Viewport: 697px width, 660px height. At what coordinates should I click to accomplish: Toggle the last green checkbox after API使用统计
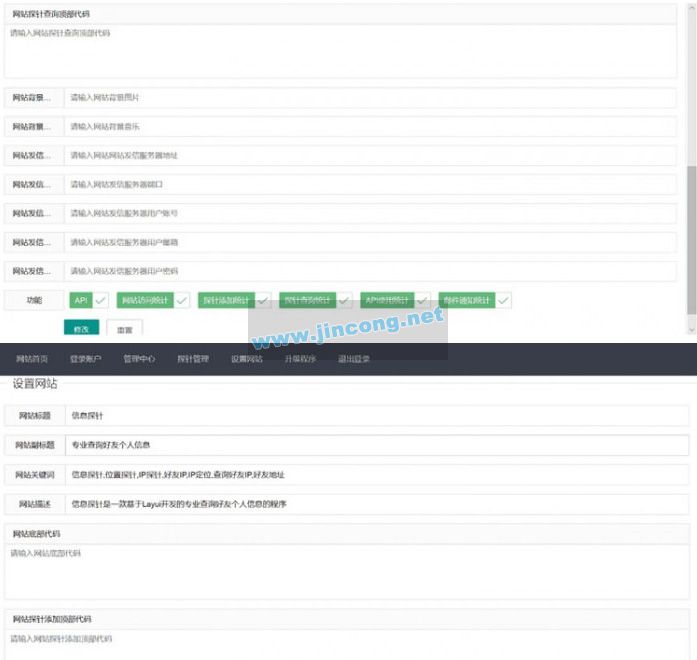click(475, 300)
